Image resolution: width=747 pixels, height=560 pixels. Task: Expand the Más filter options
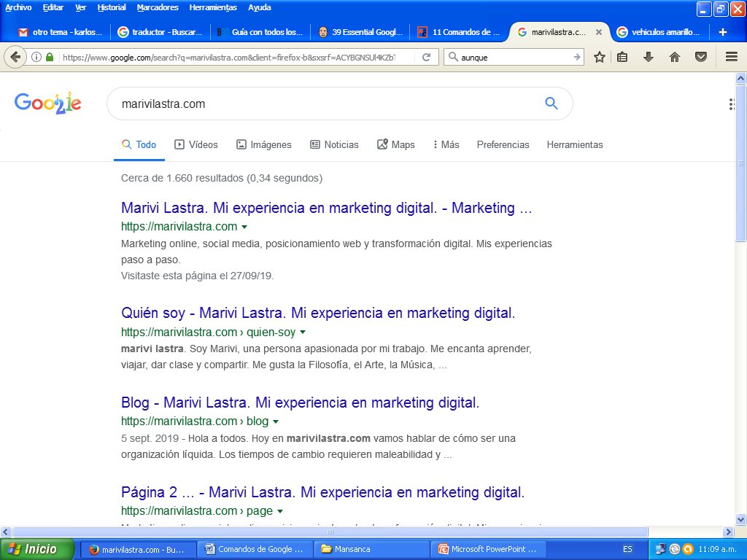446,145
